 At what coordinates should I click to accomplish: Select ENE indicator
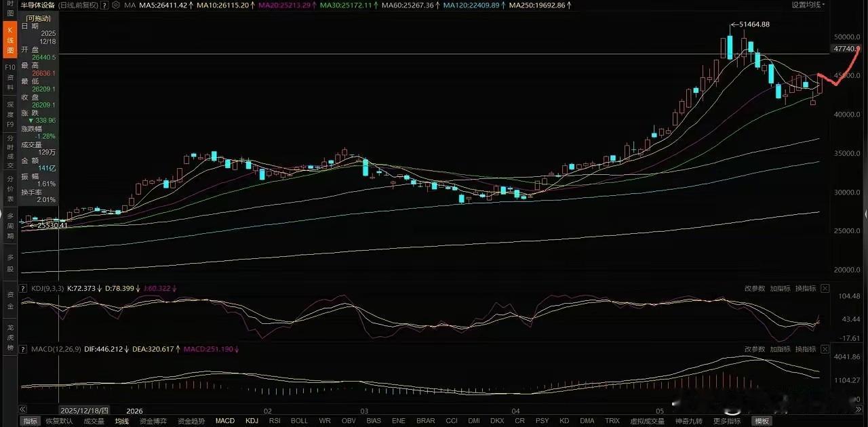(x=399, y=421)
